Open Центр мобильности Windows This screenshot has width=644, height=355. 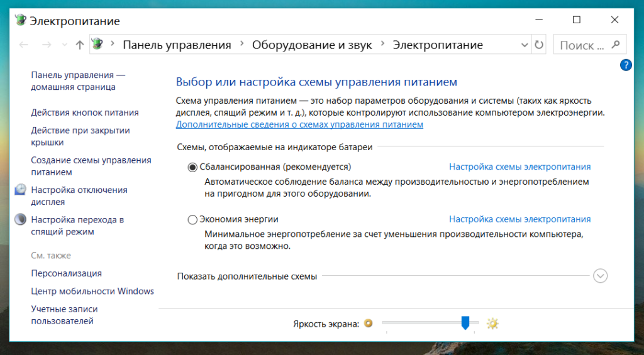tap(92, 291)
